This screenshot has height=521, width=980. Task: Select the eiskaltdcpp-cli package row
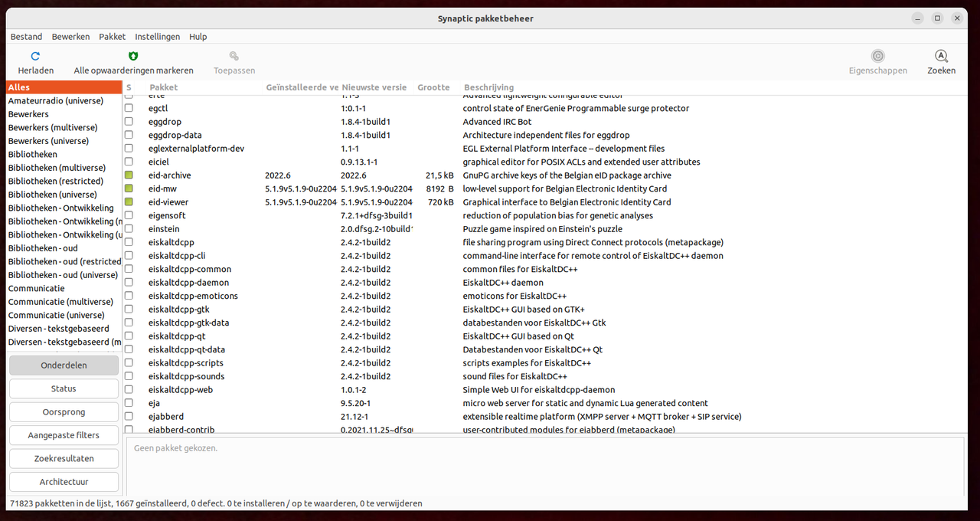546,256
